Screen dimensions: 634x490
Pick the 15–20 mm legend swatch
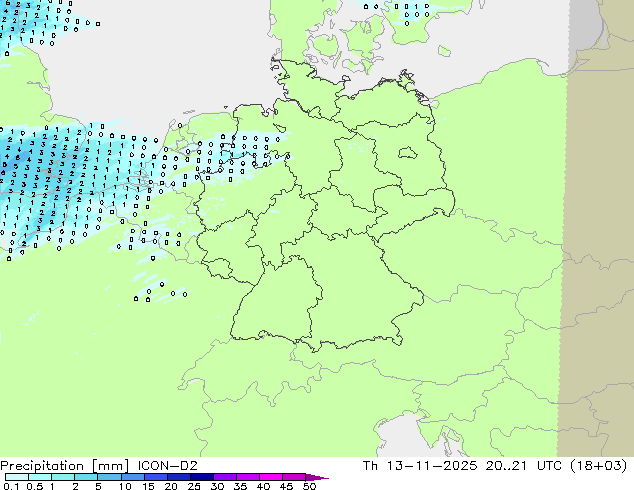155,477
